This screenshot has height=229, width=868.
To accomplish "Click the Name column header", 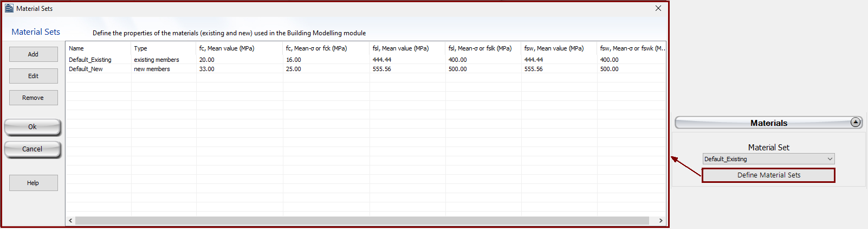I will point(76,48).
